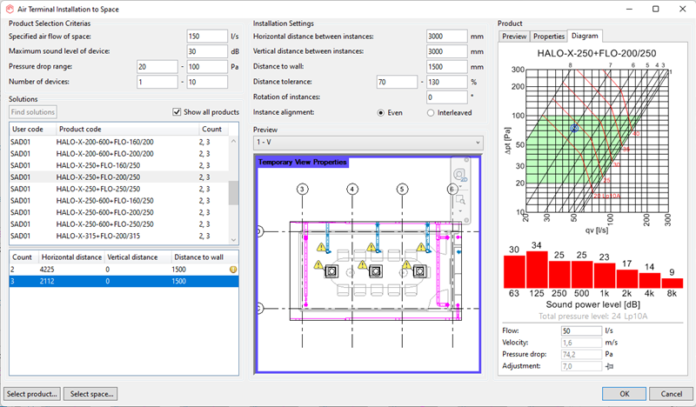Image resolution: width=696 pixels, height=407 pixels.
Task: Select the middle air terminal symbol in preview
Action: point(376,271)
